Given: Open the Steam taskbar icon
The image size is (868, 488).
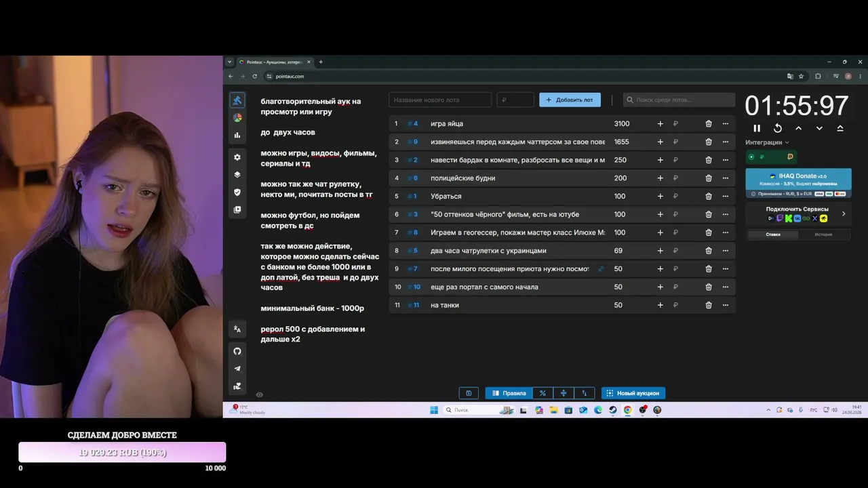Looking at the screenshot, I should coord(612,410).
